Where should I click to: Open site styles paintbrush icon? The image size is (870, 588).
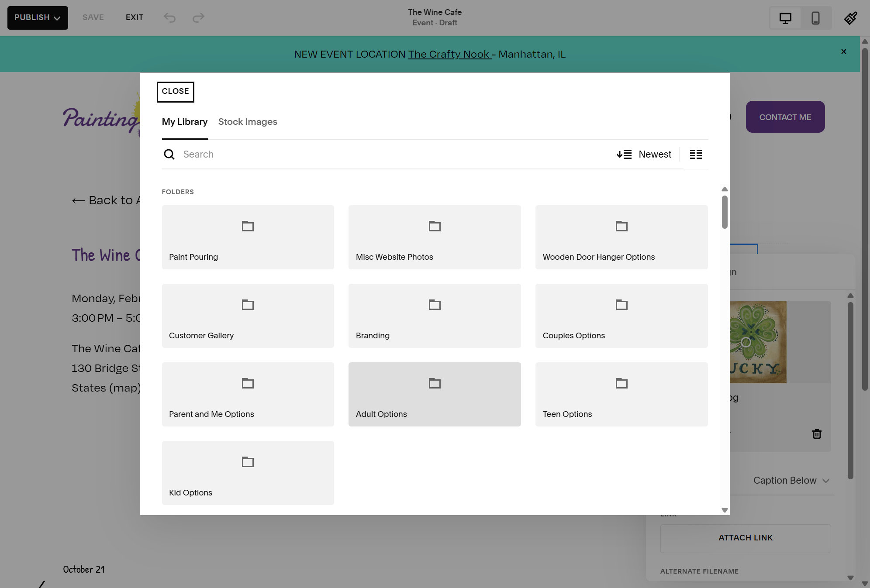pyautogui.click(x=850, y=18)
